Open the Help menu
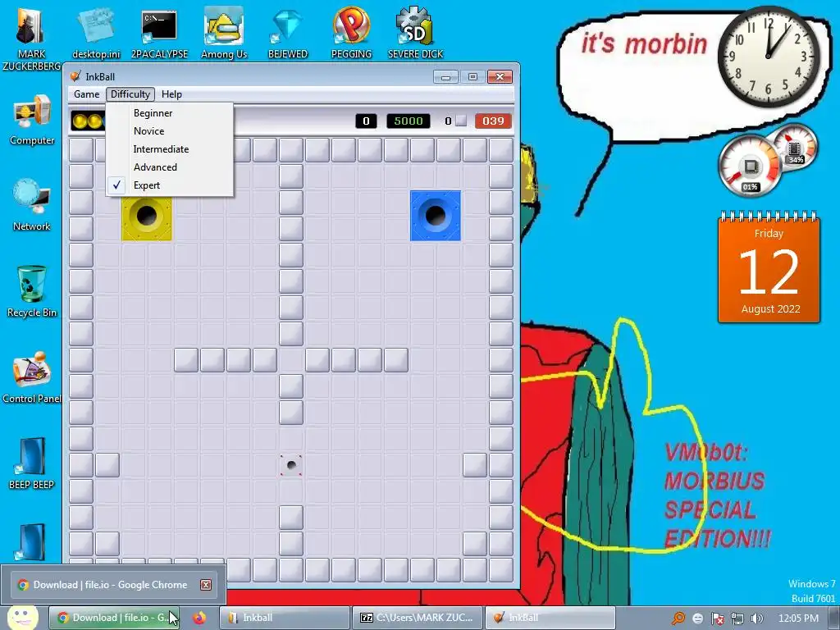840x630 pixels. click(x=171, y=94)
